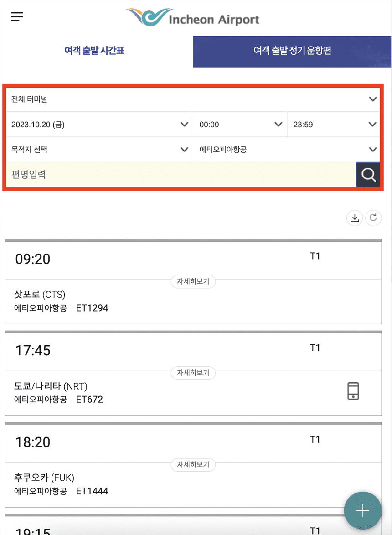Viewport: 392px width, 535px height.
Task: Refresh the flight departure list
Action: pos(374,218)
